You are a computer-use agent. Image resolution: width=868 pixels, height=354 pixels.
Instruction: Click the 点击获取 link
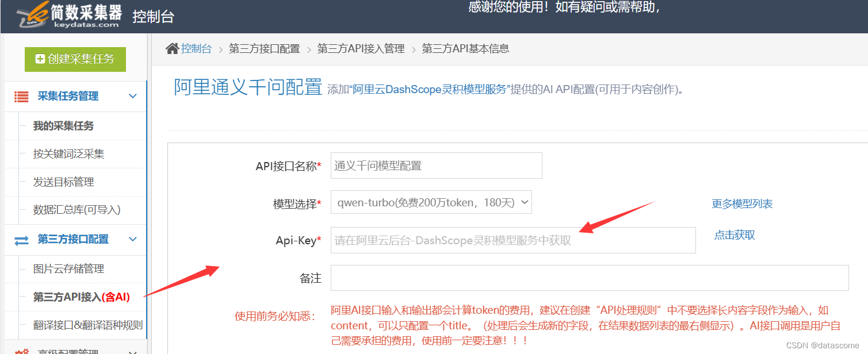735,235
